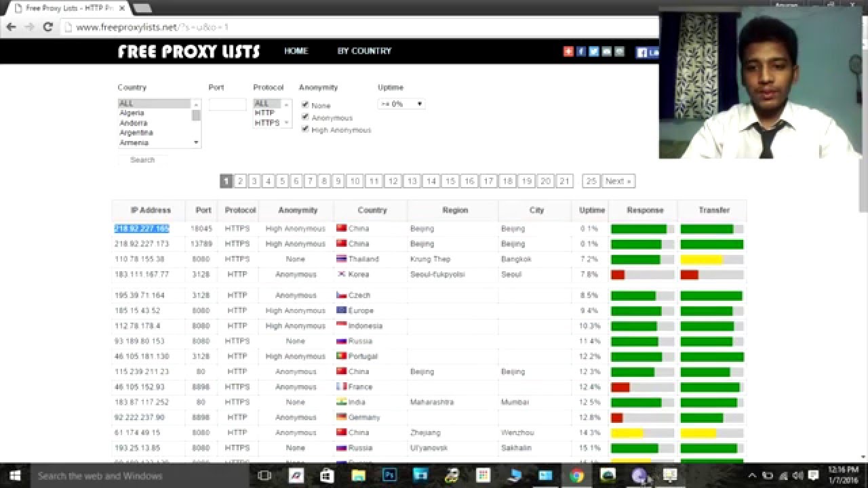Open action center notifications icon

(x=814, y=476)
